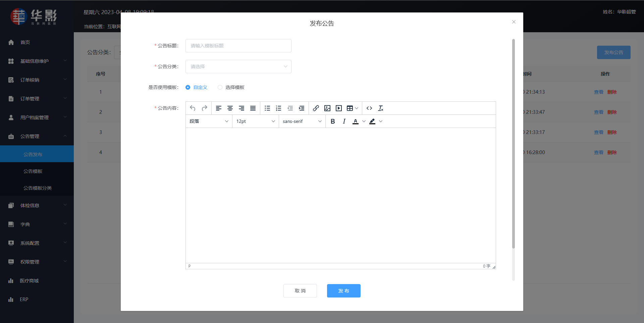Viewport: 644px width, 323px height.
Task: Expand the 系统配置 menu
Action: click(x=37, y=243)
